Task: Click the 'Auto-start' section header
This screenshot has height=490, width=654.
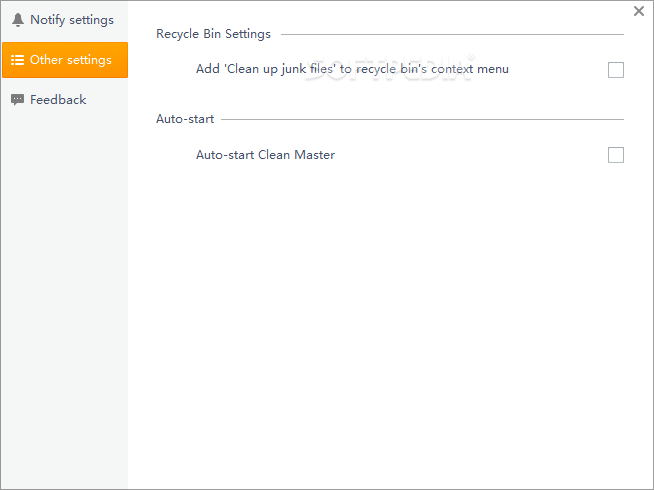Action: pos(185,119)
